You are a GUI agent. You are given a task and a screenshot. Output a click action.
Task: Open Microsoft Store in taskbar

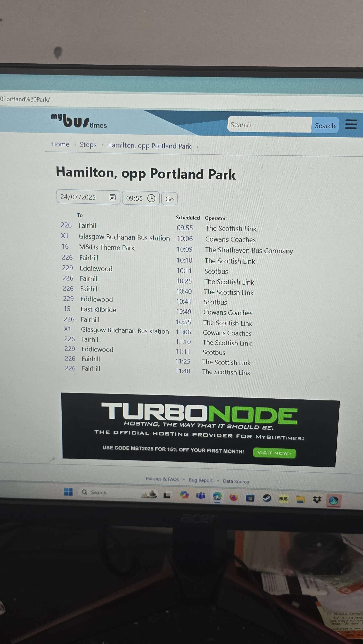click(x=250, y=498)
